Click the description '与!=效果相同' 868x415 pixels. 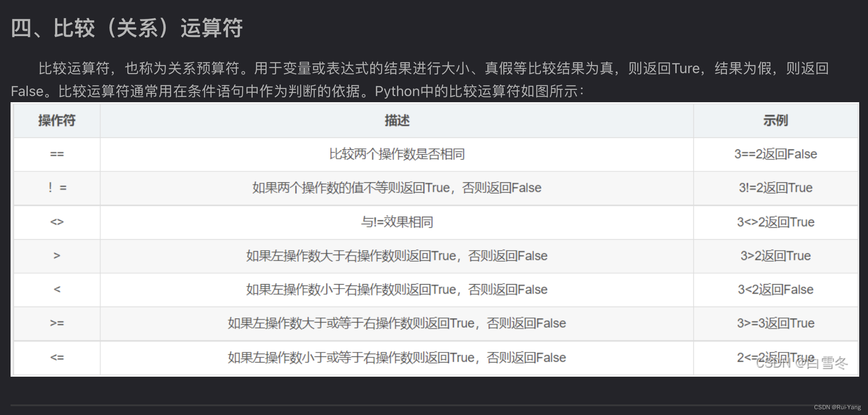coord(397,222)
